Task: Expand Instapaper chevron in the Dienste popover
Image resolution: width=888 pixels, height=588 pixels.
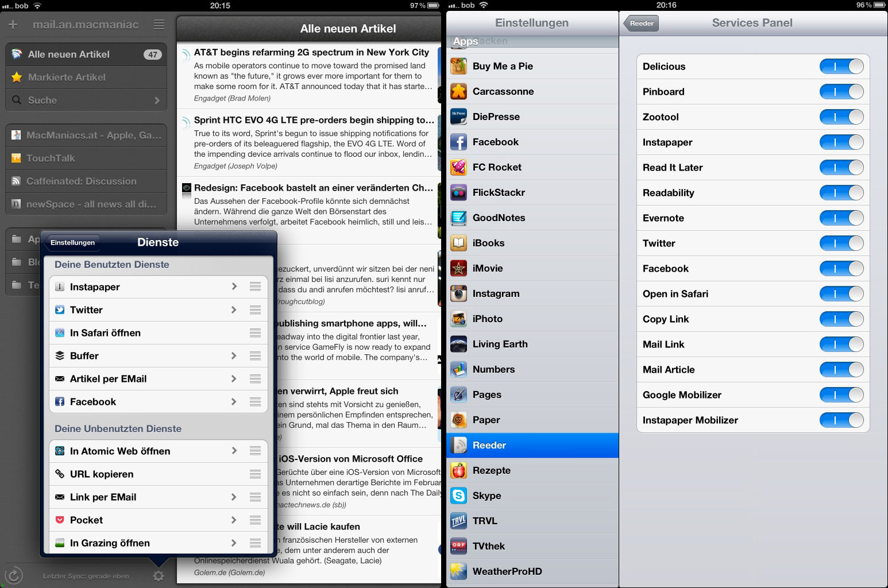Action: pyautogui.click(x=234, y=287)
